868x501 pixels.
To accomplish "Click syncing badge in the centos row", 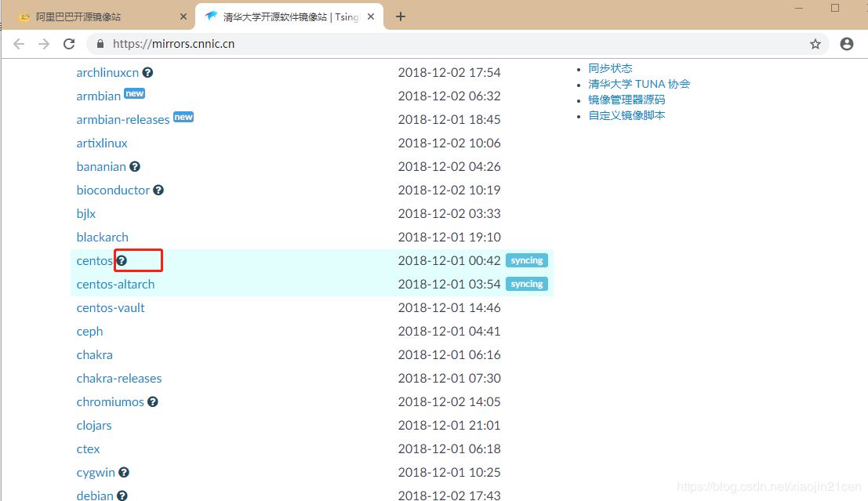I will tap(526, 261).
